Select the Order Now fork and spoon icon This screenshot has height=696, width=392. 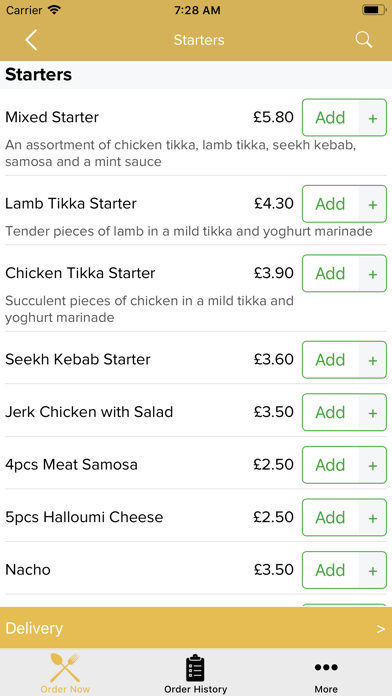pyautogui.click(x=65, y=668)
